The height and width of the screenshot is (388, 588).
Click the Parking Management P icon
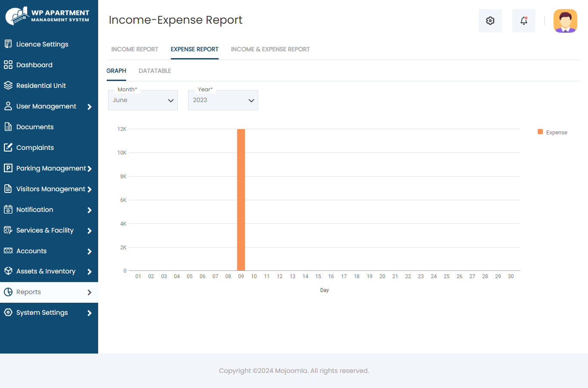(x=8, y=168)
